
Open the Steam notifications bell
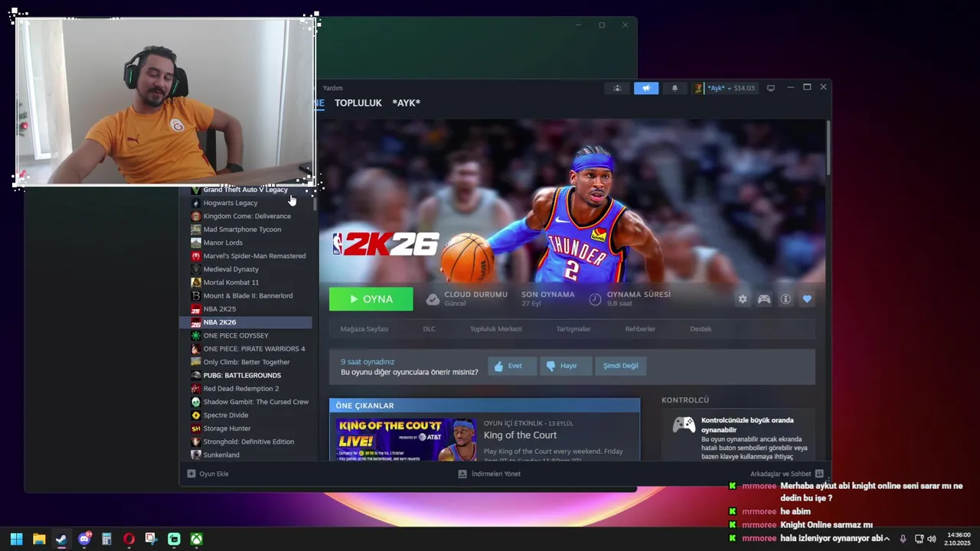point(675,88)
